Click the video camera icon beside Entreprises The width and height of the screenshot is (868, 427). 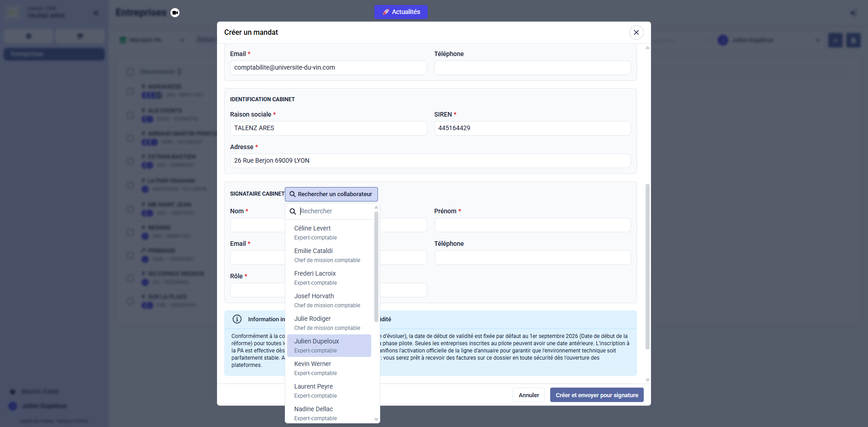(x=175, y=13)
